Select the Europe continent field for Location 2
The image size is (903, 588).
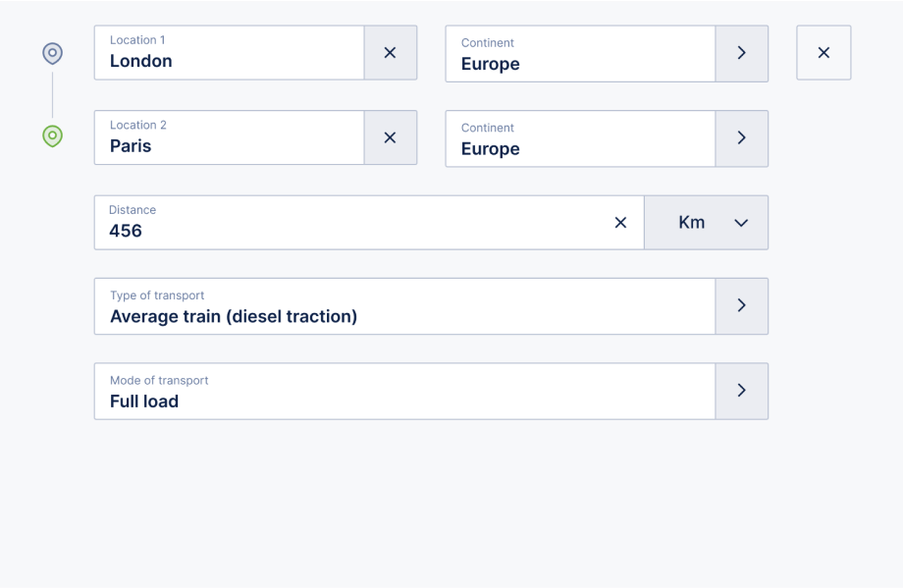click(580, 138)
